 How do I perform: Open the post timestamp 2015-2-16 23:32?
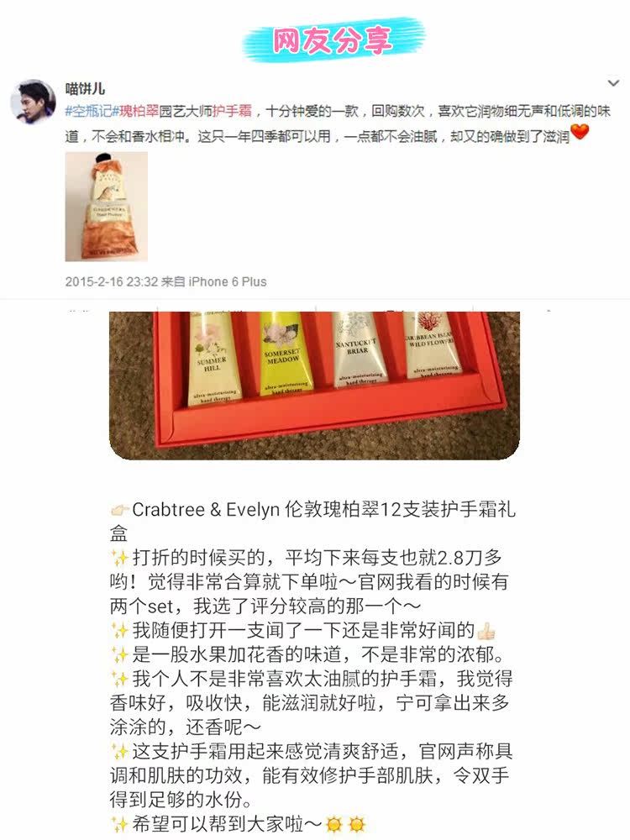click(x=112, y=281)
